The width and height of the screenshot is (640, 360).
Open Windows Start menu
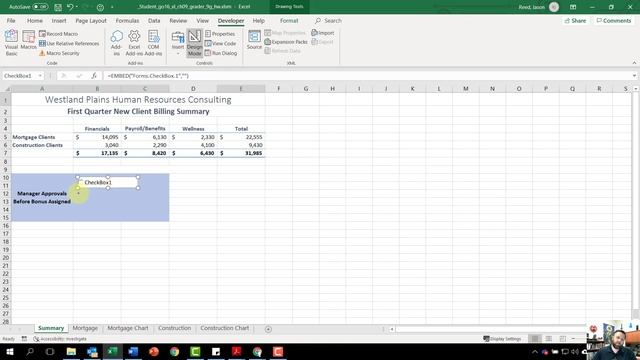click(9, 351)
